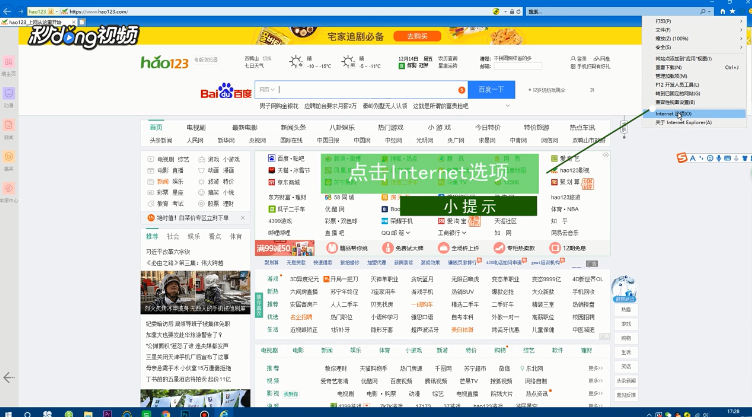The height and width of the screenshot is (417, 752).
Task: Click the IE forward arrow button
Action: point(20,11)
